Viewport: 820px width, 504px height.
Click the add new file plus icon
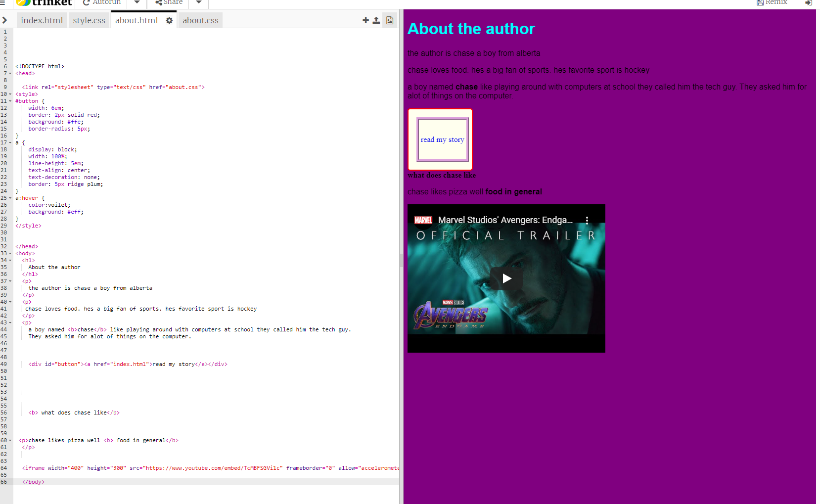[x=365, y=20]
